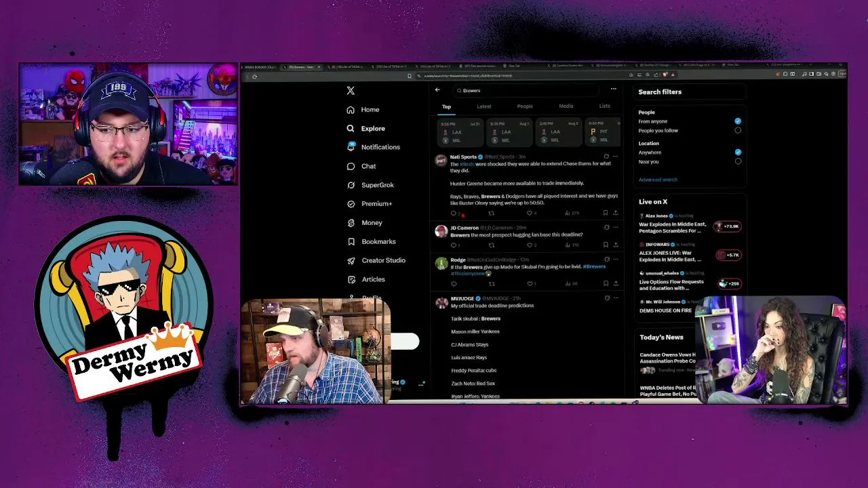Click the 'Tarik skubal : Brewers' prediction line
868x488 pixels.
(x=475, y=319)
